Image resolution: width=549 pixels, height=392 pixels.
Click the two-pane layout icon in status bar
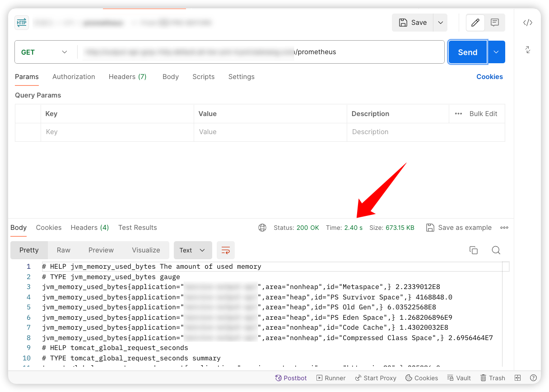tap(518, 378)
